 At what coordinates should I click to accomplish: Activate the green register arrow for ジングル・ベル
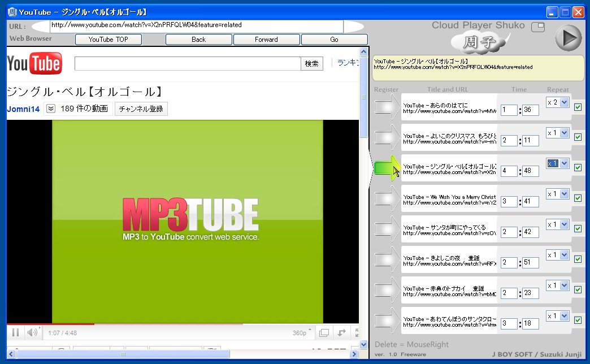388,167
